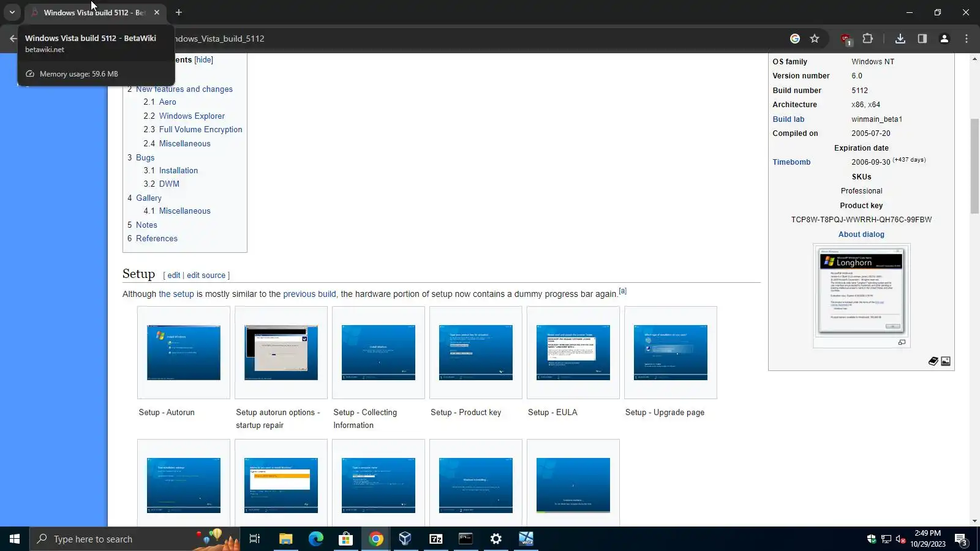Open the volume tray icon

pyautogui.click(x=900, y=539)
